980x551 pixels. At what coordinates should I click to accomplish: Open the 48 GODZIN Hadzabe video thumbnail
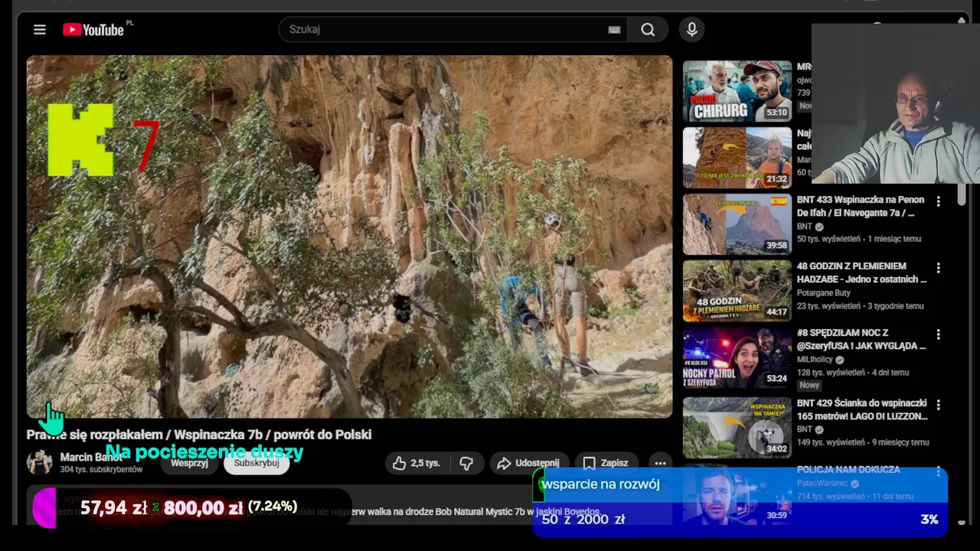[737, 291]
